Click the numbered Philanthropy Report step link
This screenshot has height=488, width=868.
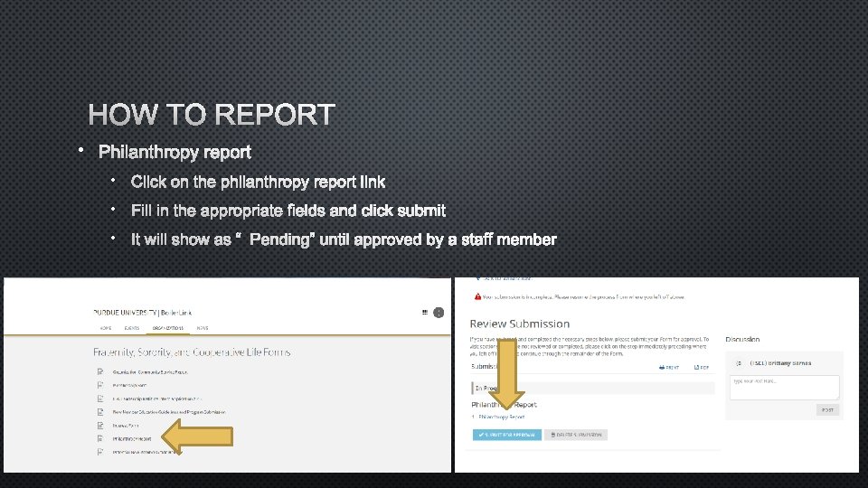pos(502,418)
